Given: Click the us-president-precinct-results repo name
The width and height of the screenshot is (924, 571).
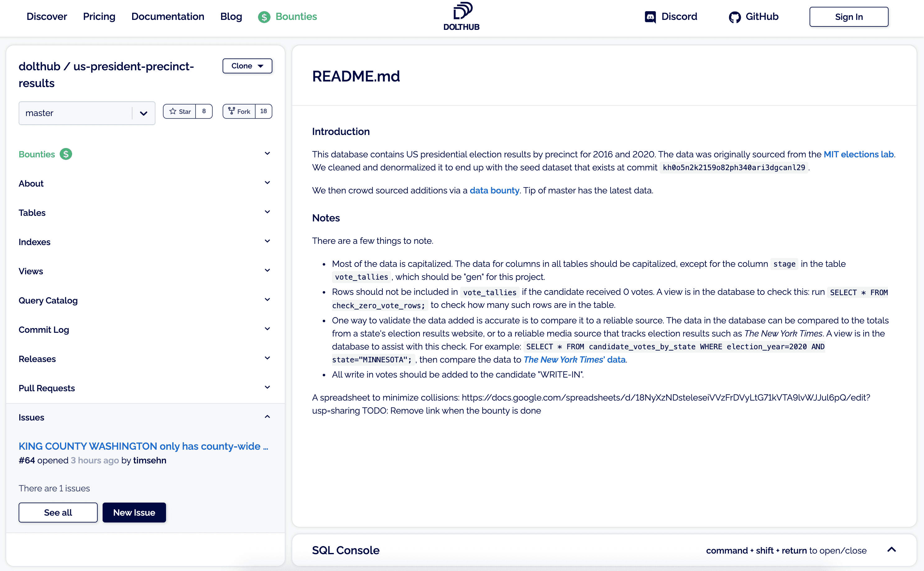Looking at the screenshot, I should (106, 74).
